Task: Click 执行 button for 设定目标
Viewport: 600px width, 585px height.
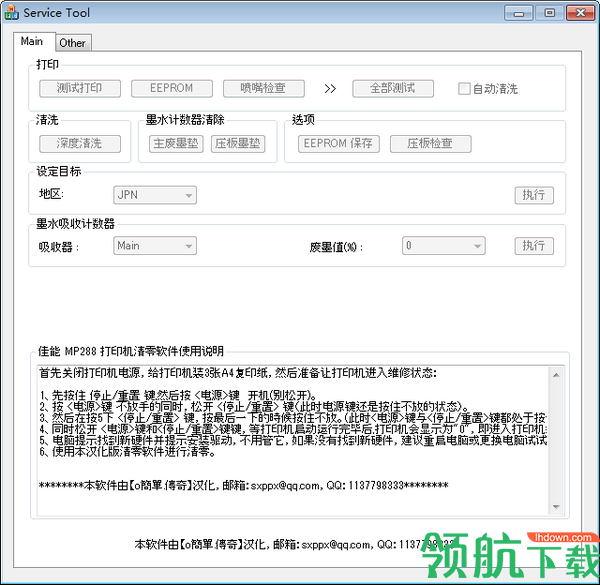Action: point(534,195)
